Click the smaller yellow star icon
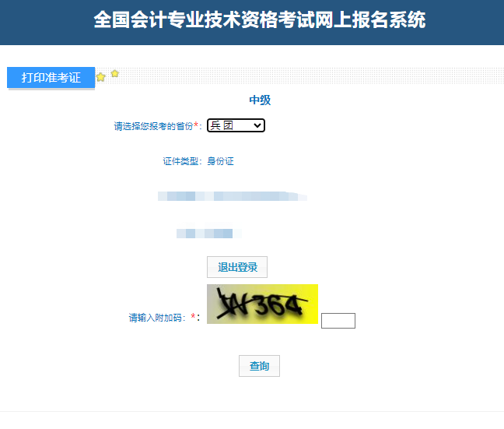Viewport: 504px width, 429px height. click(x=115, y=74)
